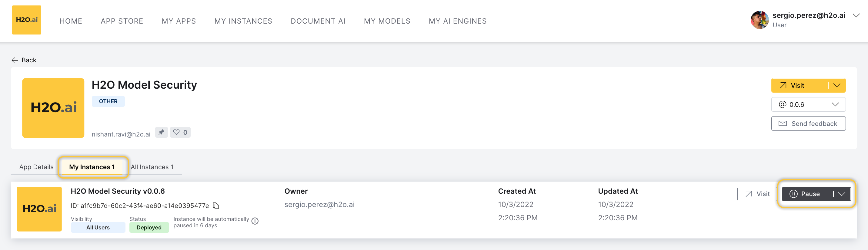Screen dimensions: 868x250
Task: Click the back arrow icon
Action: (x=15, y=60)
